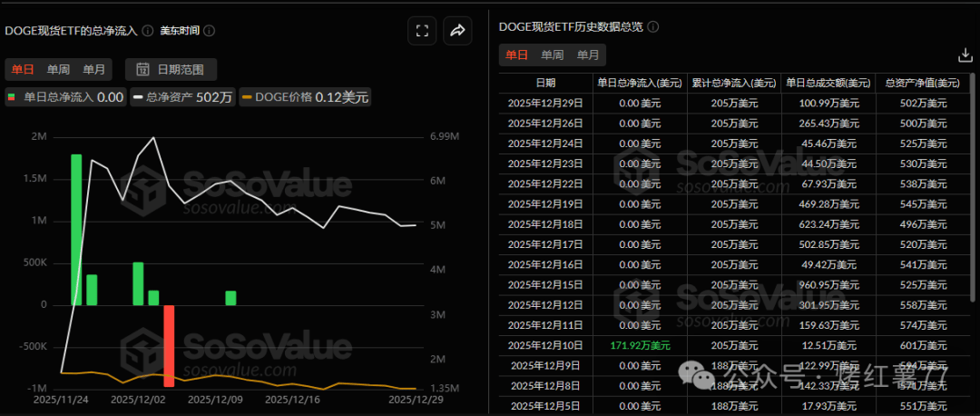Click info icon beside DOGE现货ETF历史数据总览
This screenshot has width=980, height=416.
point(653,27)
